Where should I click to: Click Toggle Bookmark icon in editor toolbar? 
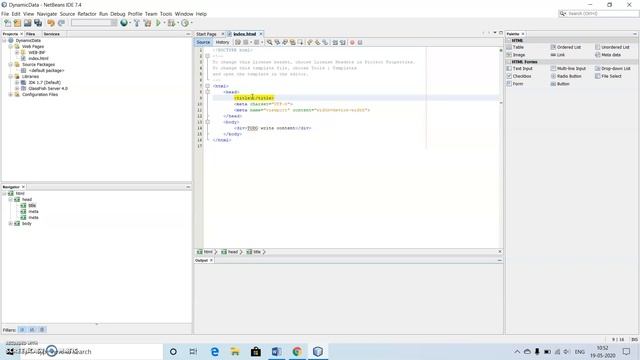pos(325,42)
